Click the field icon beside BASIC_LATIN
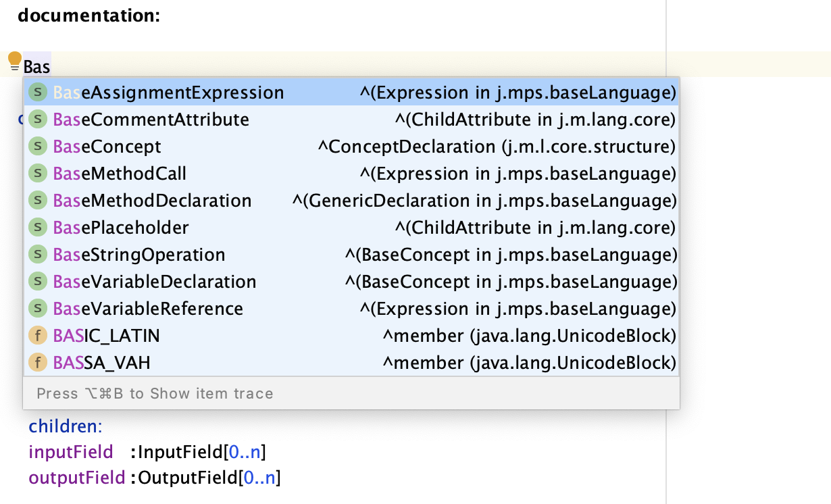831x504 pixels. click(38, 335)
